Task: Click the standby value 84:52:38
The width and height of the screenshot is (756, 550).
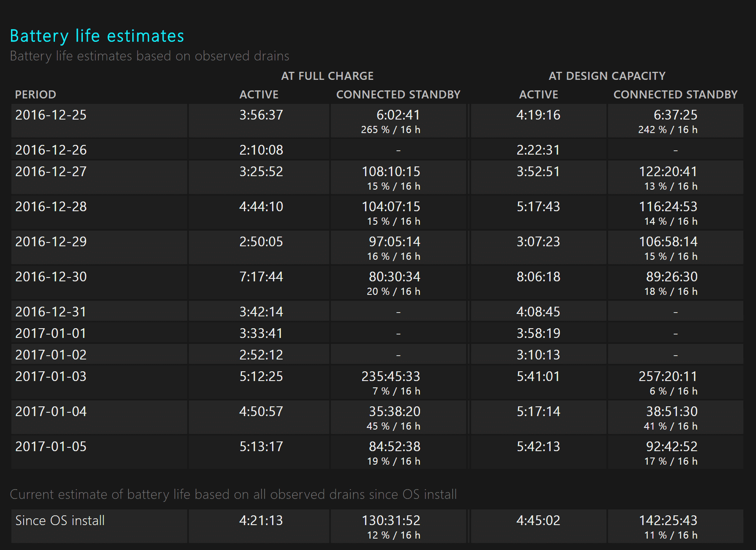Action: pyautogui.click(x=395, y=447)
